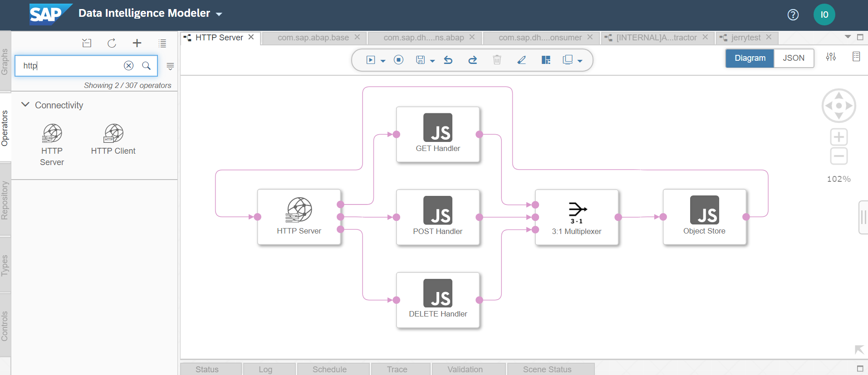
Task: Select the POST Handler node
Action: click(x=438, y=217)
